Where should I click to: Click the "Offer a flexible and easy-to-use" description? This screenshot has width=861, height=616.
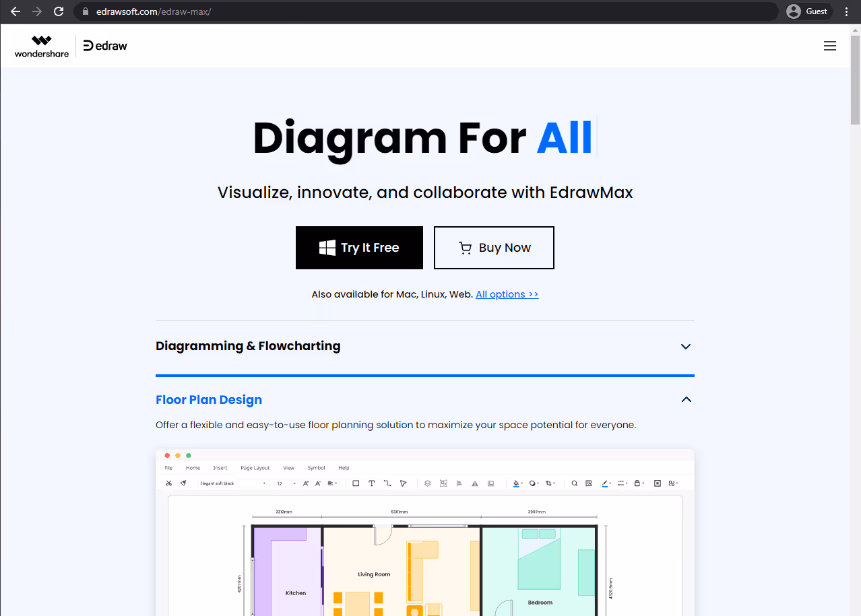click(395, 425)
